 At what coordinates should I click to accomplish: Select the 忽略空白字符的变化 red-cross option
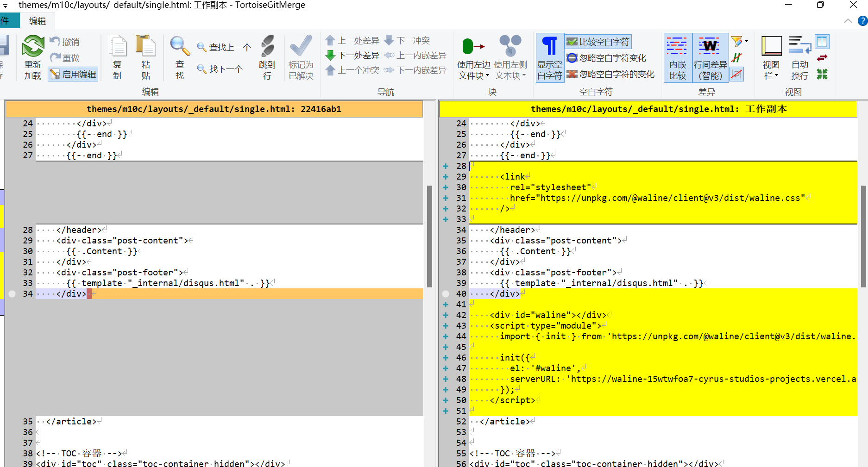610,74
